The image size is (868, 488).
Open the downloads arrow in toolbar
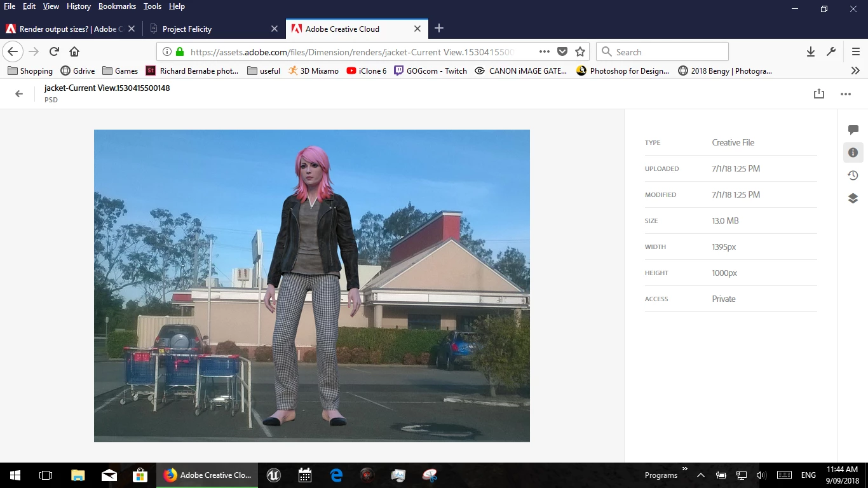coord(811,51)
